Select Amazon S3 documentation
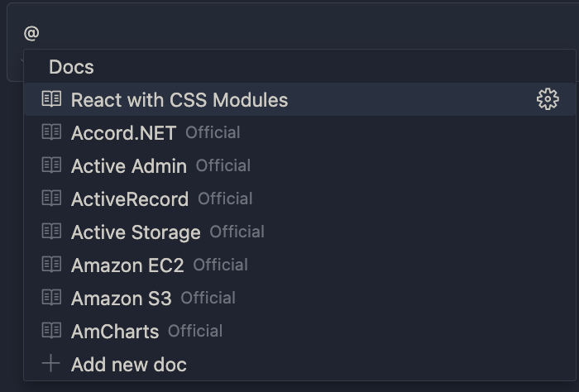The width and height of the screenshot is (579, 392). 299,298
